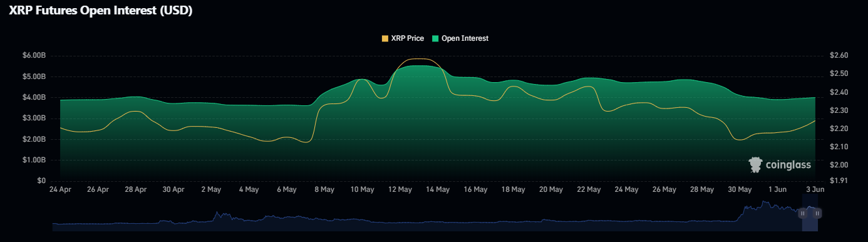Click the 12 May date label
Viewport: 868px width, 242px height.
coord(400,189)
